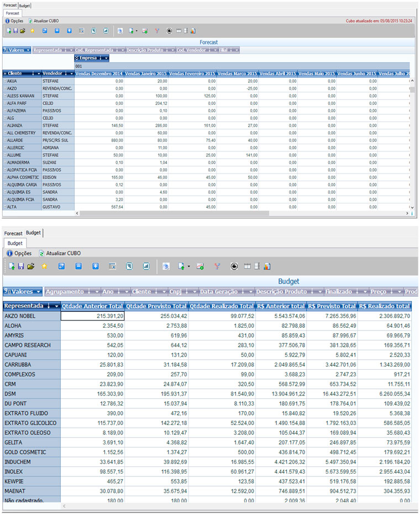Click the small bar chart icon in Budget toolbar
This screenshot has width=420, height=515.
(146, 266)
